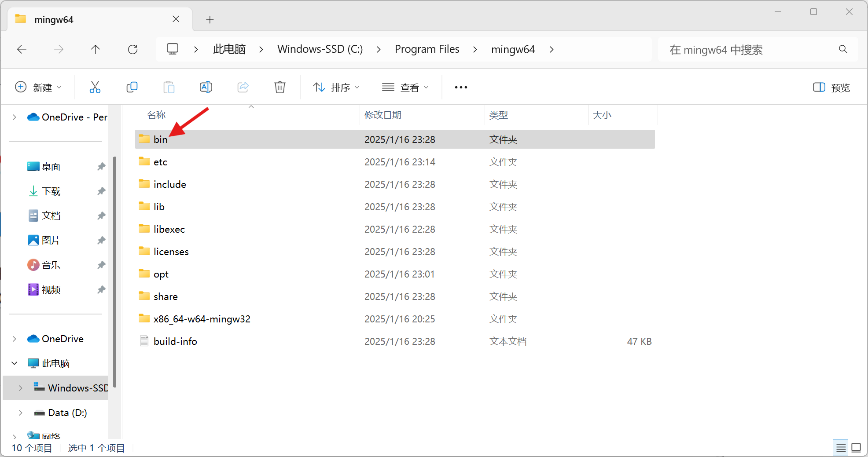
Task: Click the search box for mingw64
Action: (x=758, y=49)
